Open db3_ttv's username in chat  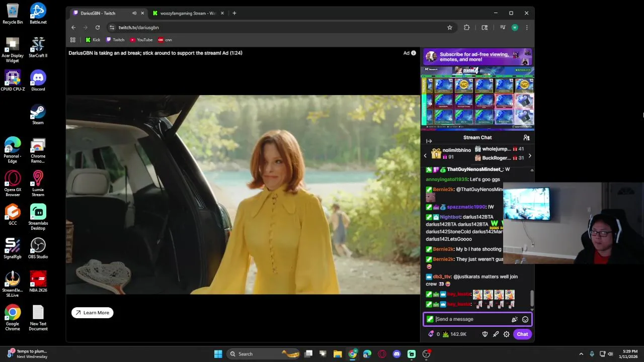pyautogui.click(x=442, y=277)
